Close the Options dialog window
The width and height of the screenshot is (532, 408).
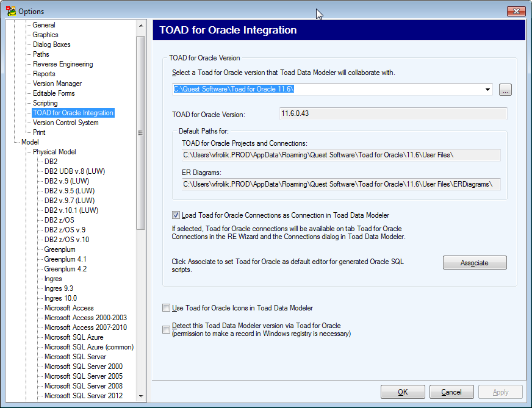pos(516,11)
